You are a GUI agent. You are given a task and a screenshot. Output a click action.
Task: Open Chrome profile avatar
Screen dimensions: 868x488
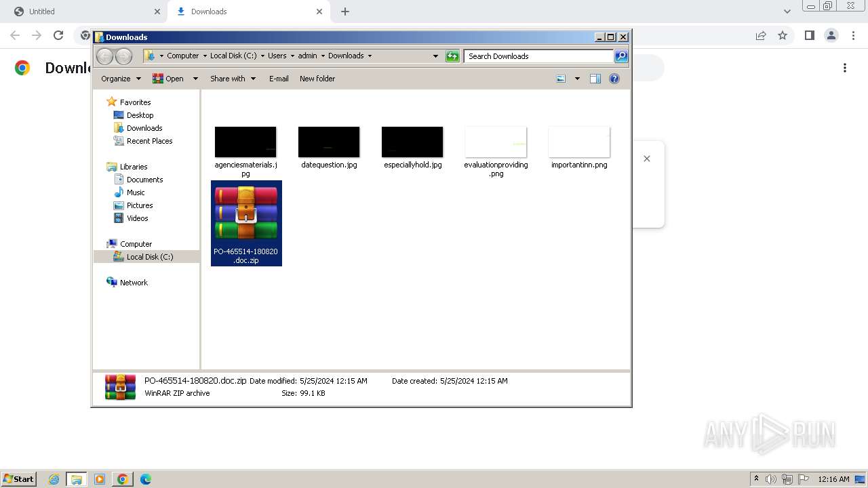(x=831, y=35)
